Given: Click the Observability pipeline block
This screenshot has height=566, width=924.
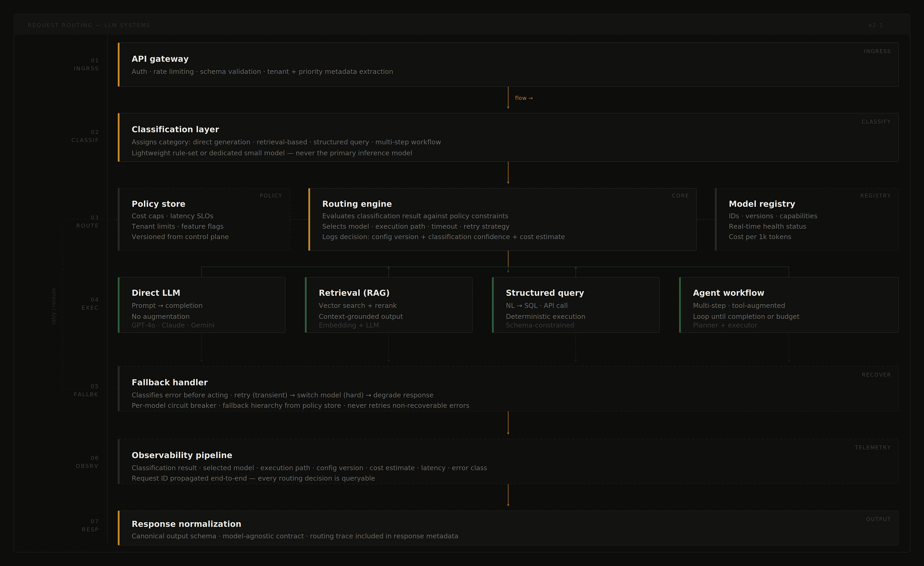Looking at the screenshot, I should pyautogui.click(x=508, y=461).
